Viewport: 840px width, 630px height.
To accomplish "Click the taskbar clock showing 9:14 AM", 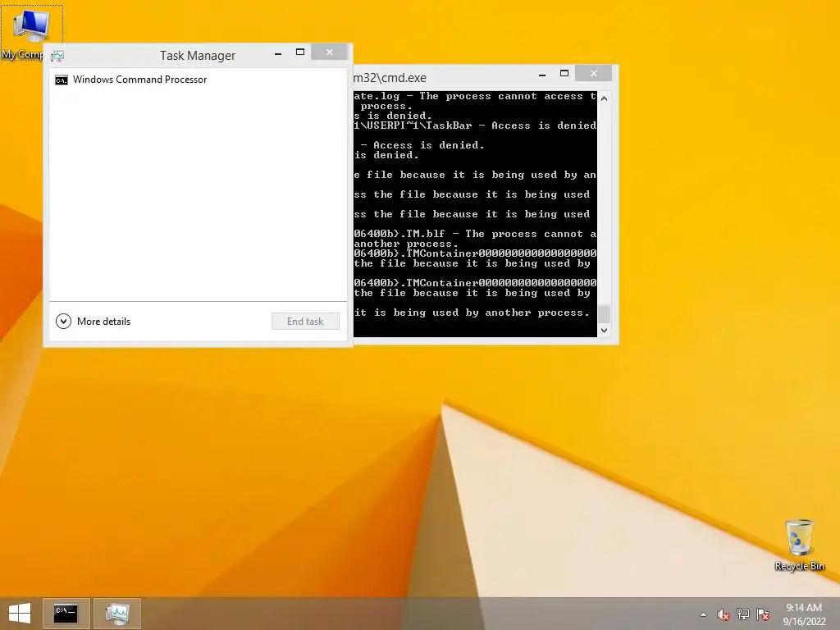I will click(x=804, y=614).
